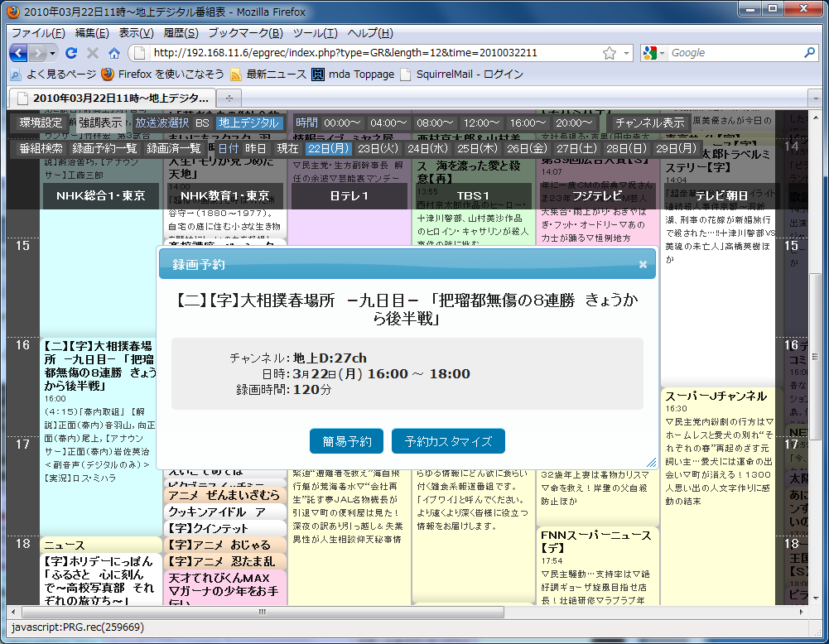829x644 pixels.
Task: Open 録画済一覧 recorded list
Action: coord(174,149)
